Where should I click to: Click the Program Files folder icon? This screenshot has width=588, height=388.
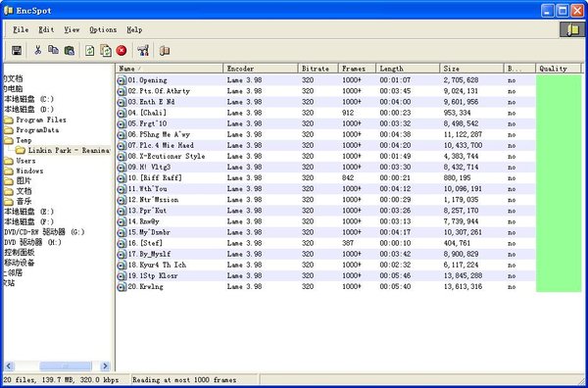[x=9, y=120]
